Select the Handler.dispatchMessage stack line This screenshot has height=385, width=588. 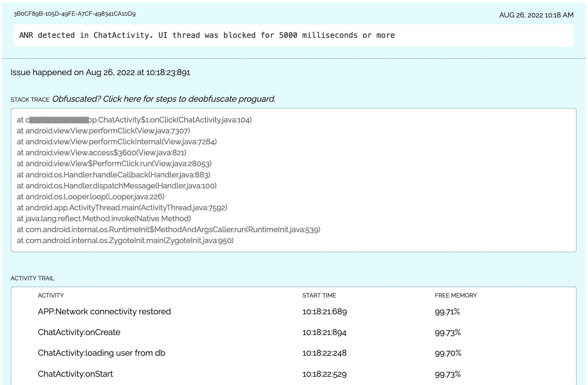tap(117, 186)
